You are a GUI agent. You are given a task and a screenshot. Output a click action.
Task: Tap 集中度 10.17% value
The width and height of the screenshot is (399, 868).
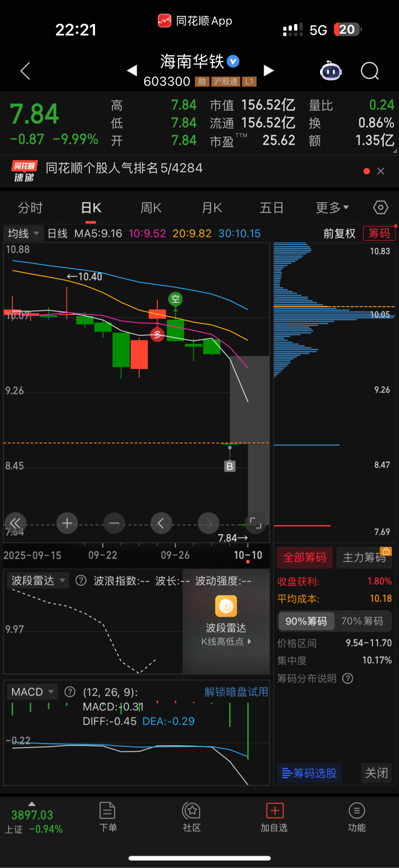pos(377,660)
